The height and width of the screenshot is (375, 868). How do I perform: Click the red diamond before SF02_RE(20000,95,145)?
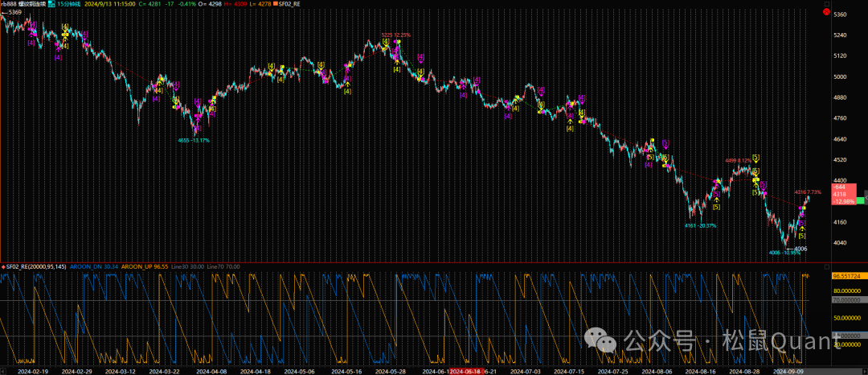[x=3, y=266]
